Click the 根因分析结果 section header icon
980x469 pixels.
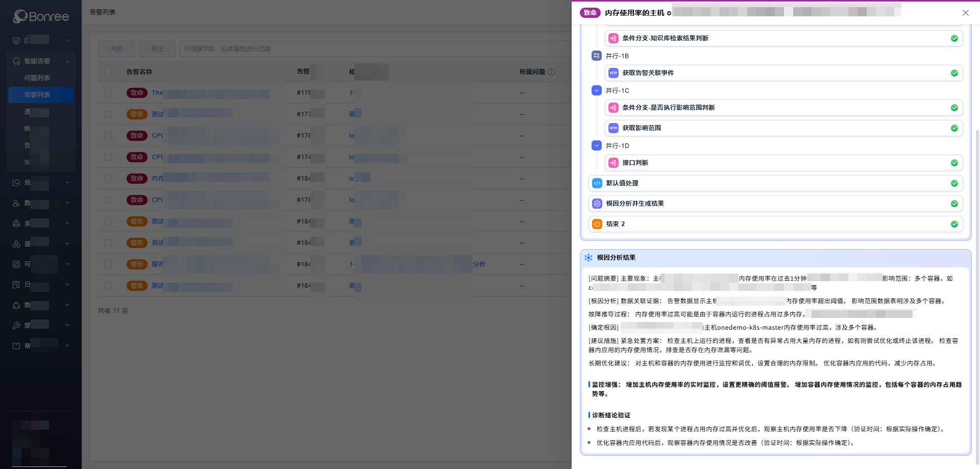tap(589, 258)
